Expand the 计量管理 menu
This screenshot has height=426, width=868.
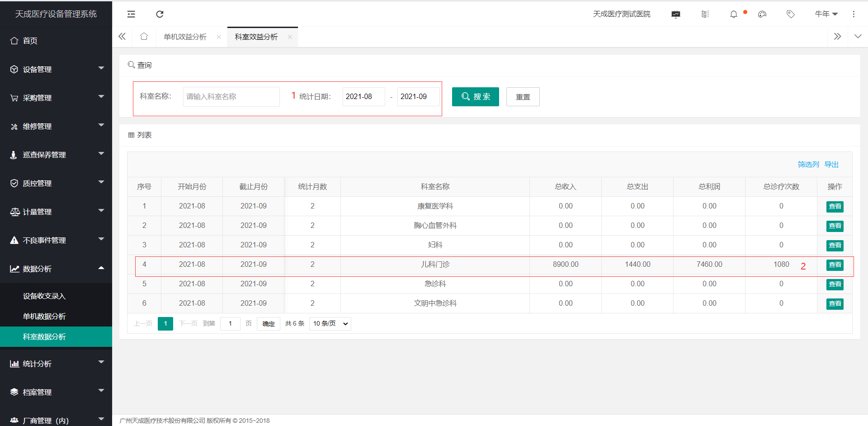(x=56, y=212)
